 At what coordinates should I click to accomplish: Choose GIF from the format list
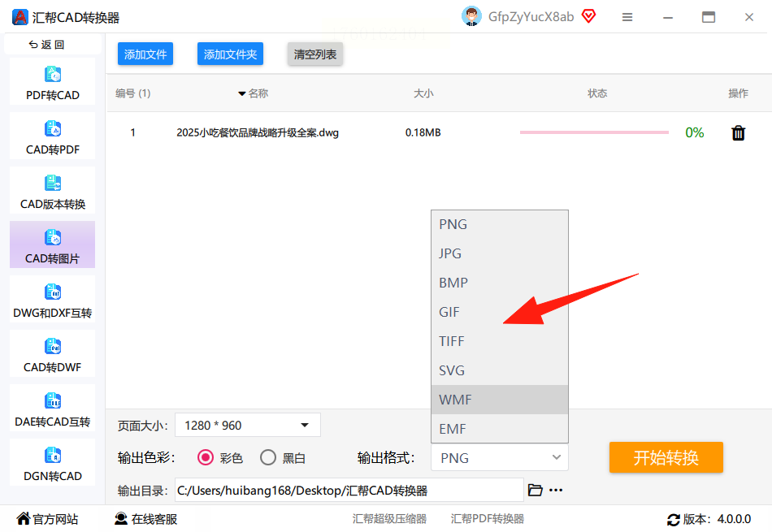point(500,312)
